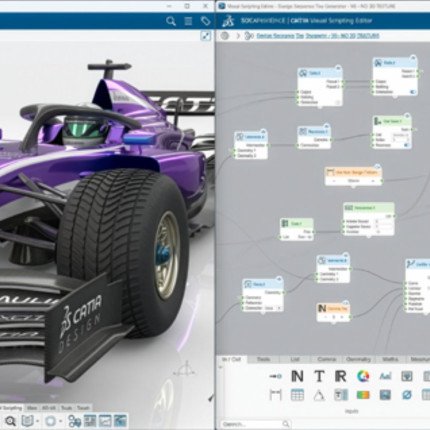Open the book icon dropdown arrow
The image size is (430, 430).
click(x=37, y=422)
